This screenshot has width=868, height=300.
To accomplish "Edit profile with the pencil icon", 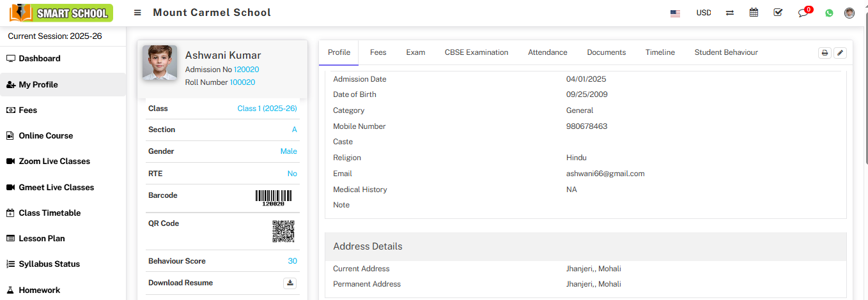I will 840,53.
